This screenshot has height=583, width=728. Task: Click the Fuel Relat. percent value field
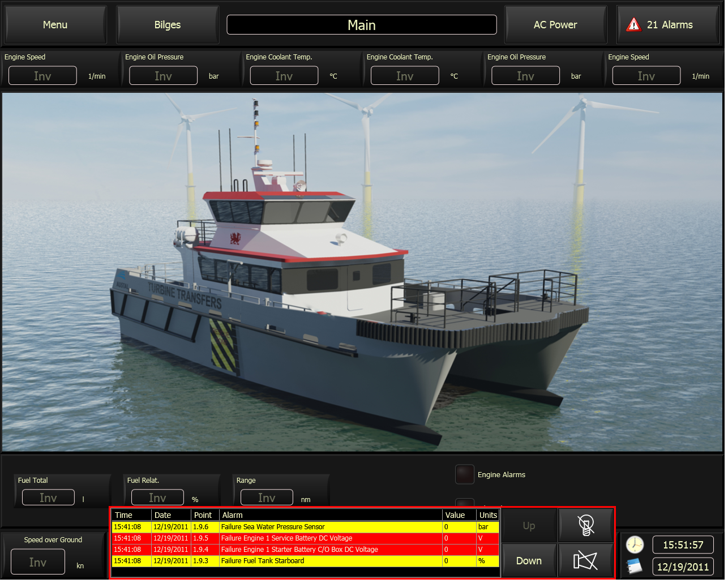coord(157,498)
